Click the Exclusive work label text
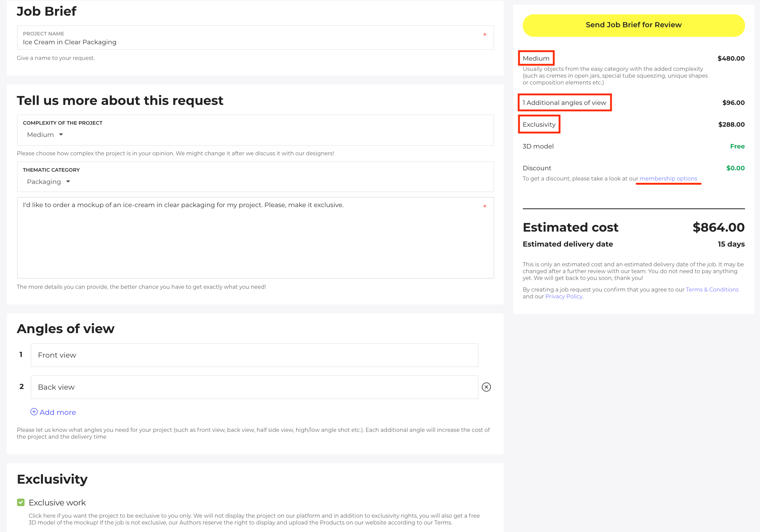Screen dimensions: 760x532 point(57,503)
